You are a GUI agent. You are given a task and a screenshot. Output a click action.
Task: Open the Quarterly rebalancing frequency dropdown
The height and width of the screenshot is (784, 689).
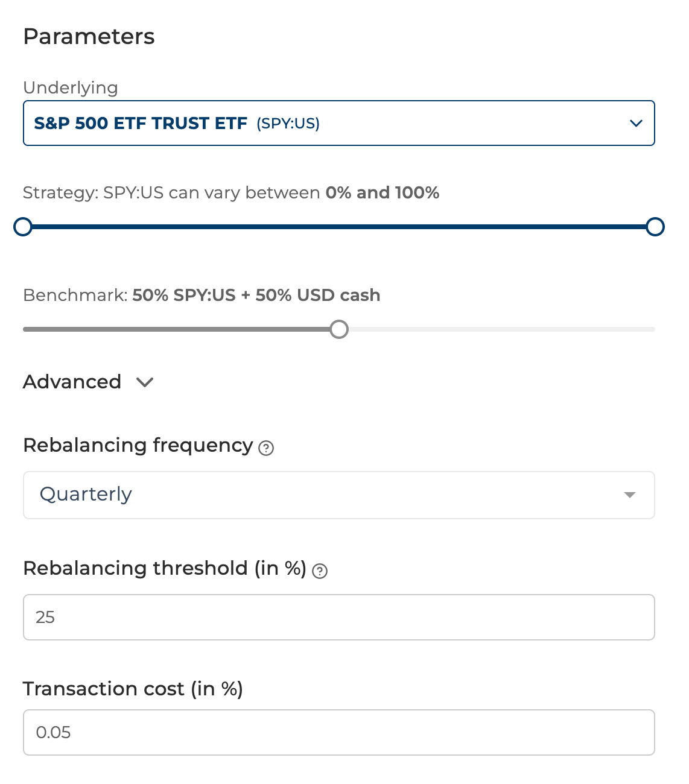click(x=339, y=495)
